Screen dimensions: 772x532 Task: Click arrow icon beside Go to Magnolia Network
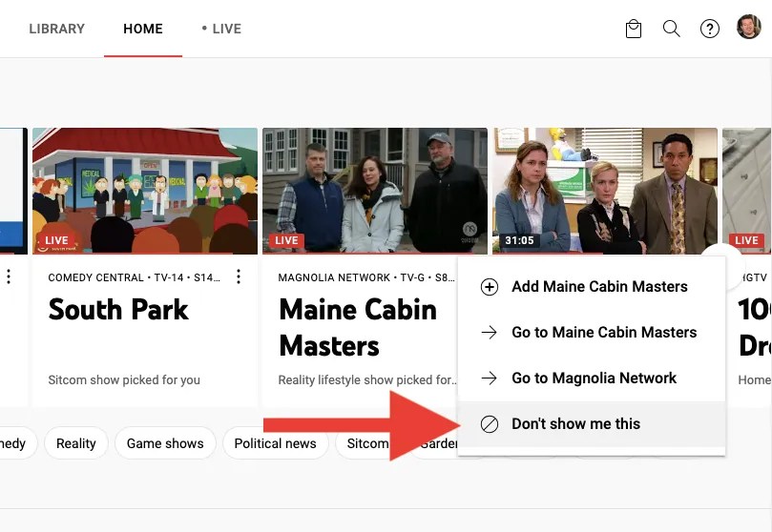(490, 379)
